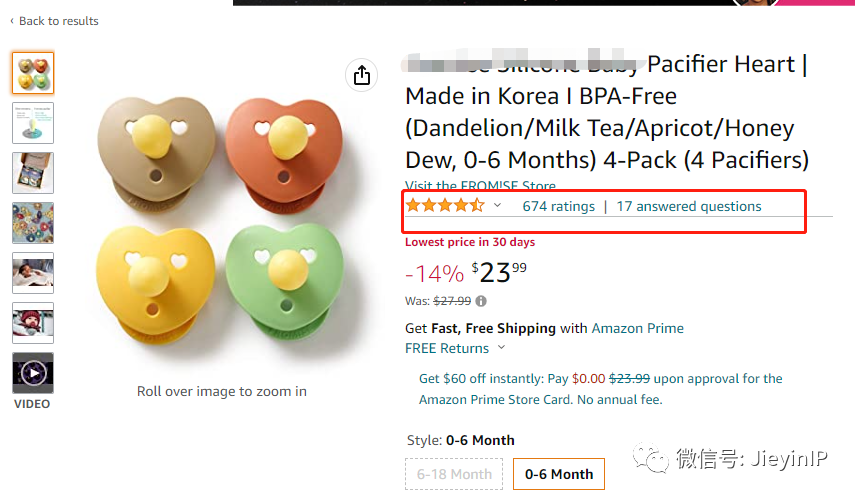Viewport: 855px width, 498px height.
Task: Expand the FREE Returns dropdown
Action: pyautogui.click(x=501, y=348)
